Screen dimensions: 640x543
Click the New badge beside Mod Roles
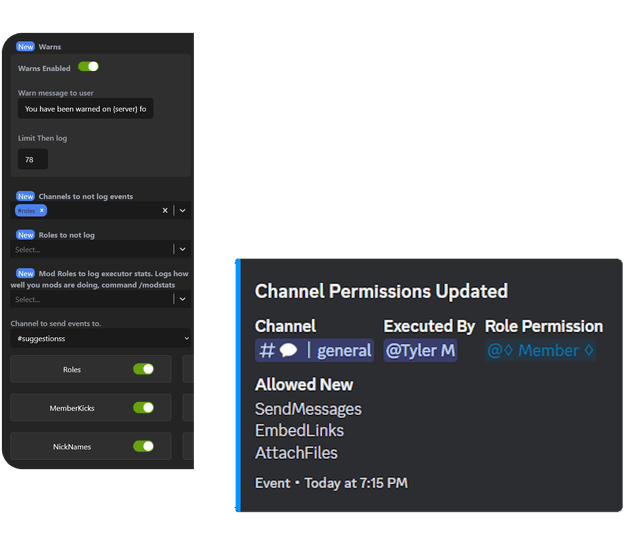click(x=25, y=273)
